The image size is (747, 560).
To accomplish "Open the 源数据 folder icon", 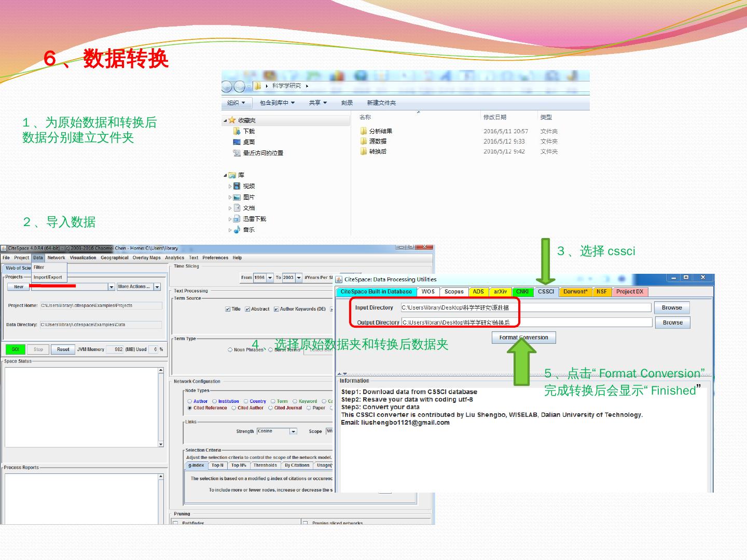I will tap(364, 141).
